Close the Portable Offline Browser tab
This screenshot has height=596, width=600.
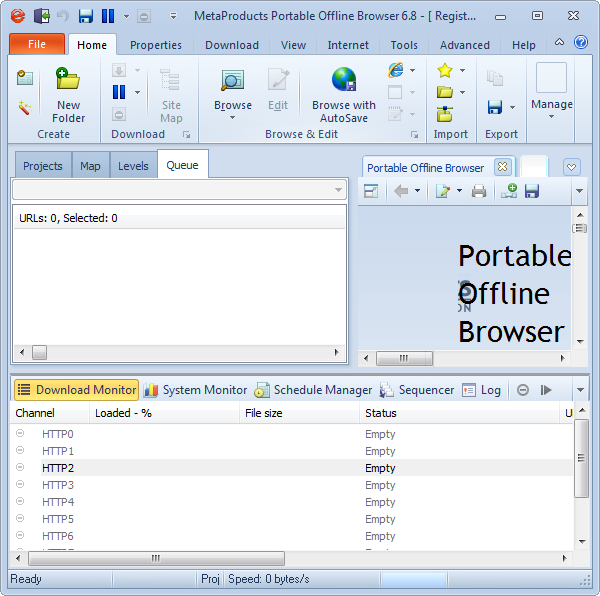pos(502,167)
